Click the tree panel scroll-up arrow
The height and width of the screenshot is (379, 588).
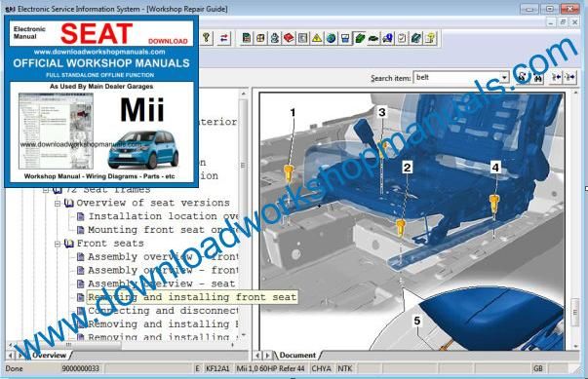(x=243, y=94)
